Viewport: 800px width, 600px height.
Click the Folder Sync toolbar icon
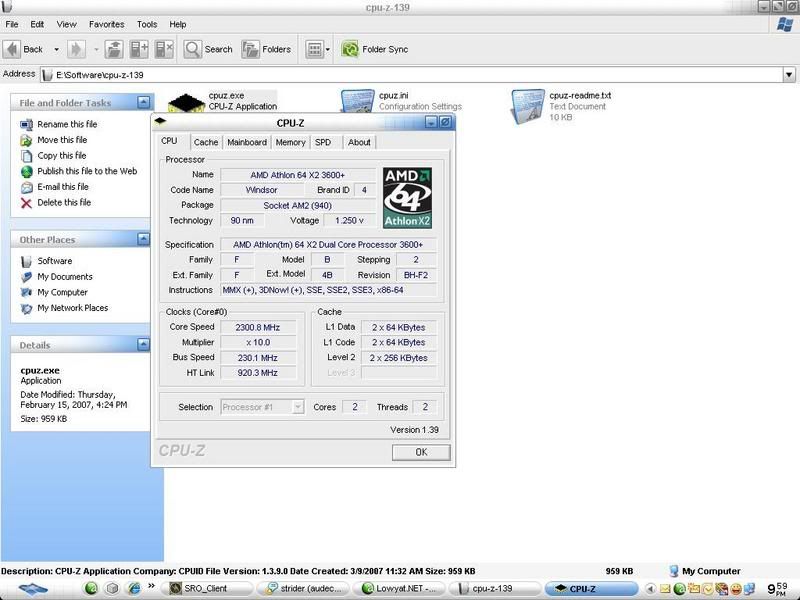click(x=350, y=49)
